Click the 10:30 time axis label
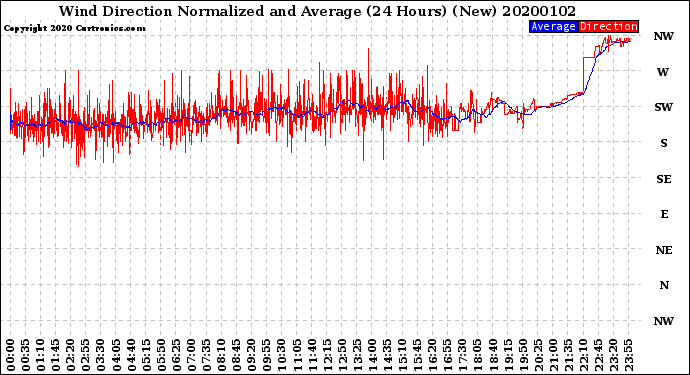Image resolution: width=690 pixels, height=375 pixels. coord(282,355)
